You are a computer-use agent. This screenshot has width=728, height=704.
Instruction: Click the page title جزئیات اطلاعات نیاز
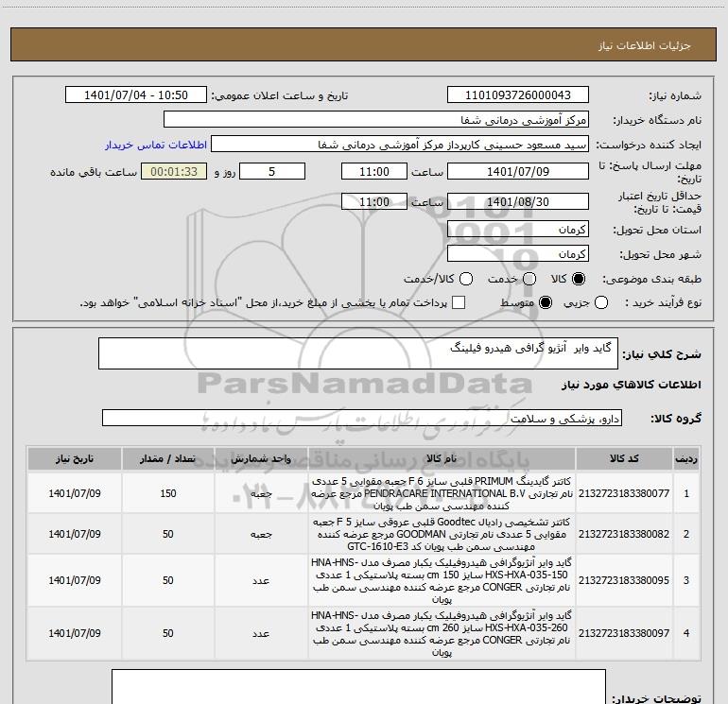[645, 45]
